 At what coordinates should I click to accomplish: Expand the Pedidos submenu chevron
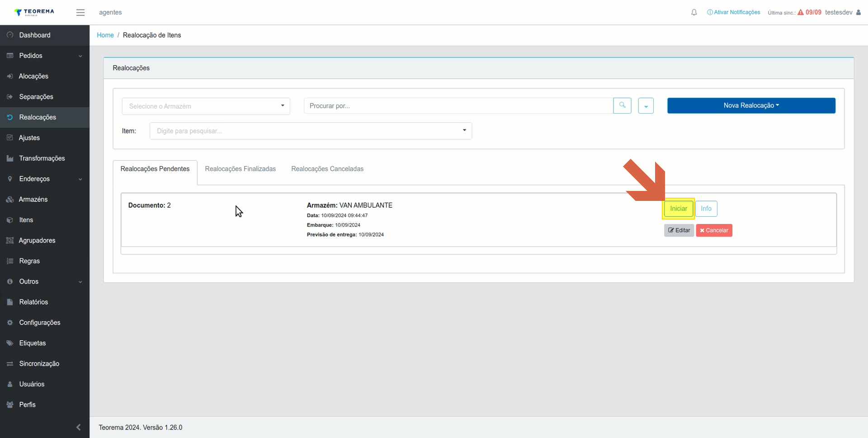click(x=80, y=56)
